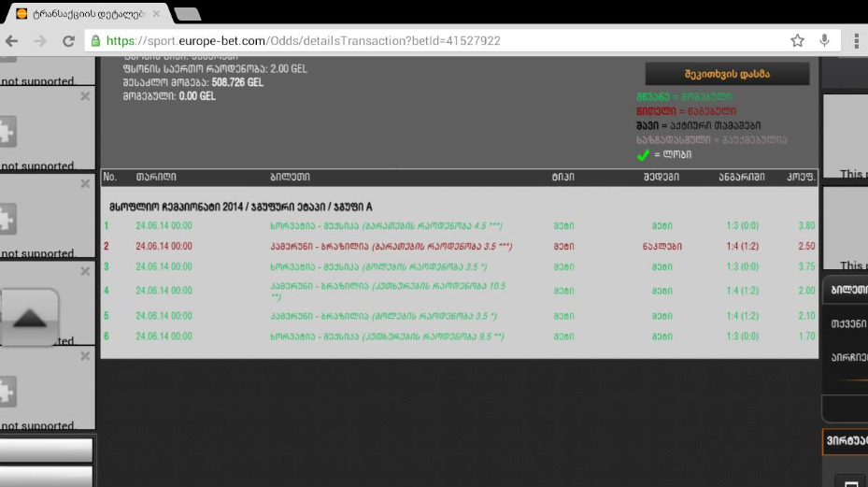Screen dimensions: 868x487
Task: Click the red წითელი legend entry
Action: point(686,111)
